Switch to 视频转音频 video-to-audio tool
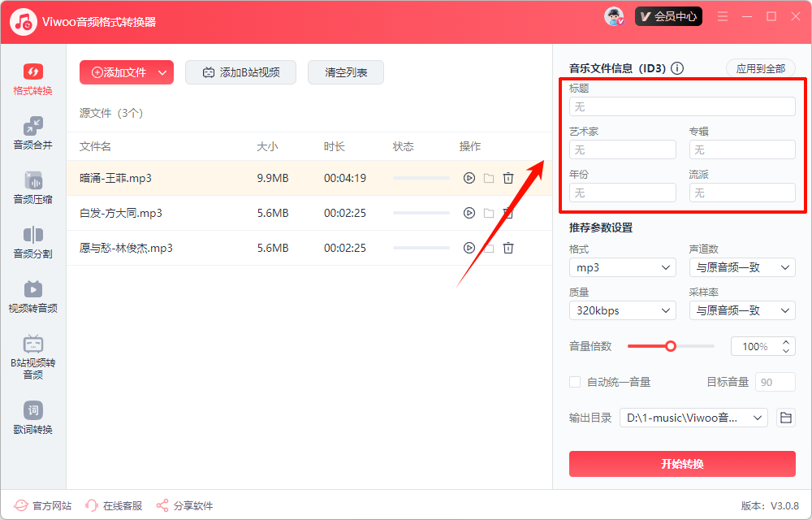The height and width of the screenshot is (520, 812). 32,297
